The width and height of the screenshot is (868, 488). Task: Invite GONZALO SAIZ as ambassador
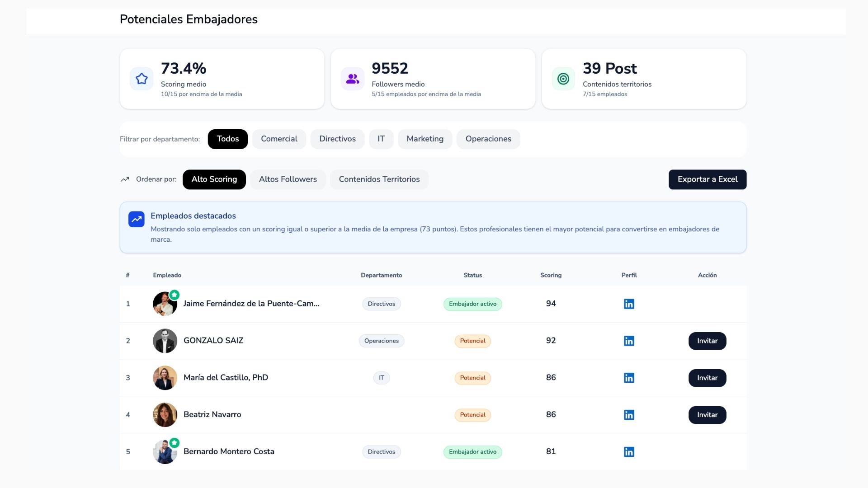tap(707, 341)
